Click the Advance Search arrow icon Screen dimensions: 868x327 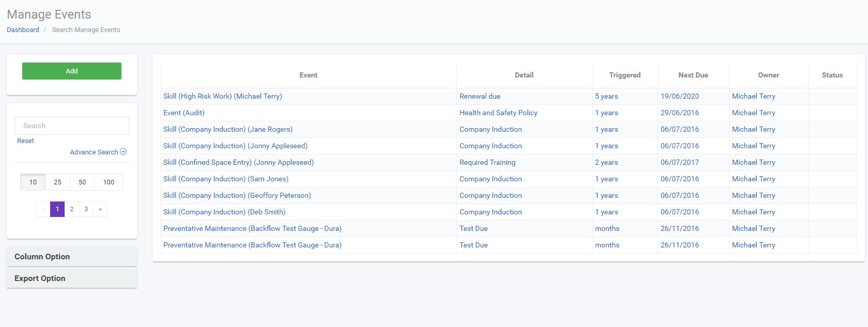click(124, 152)
